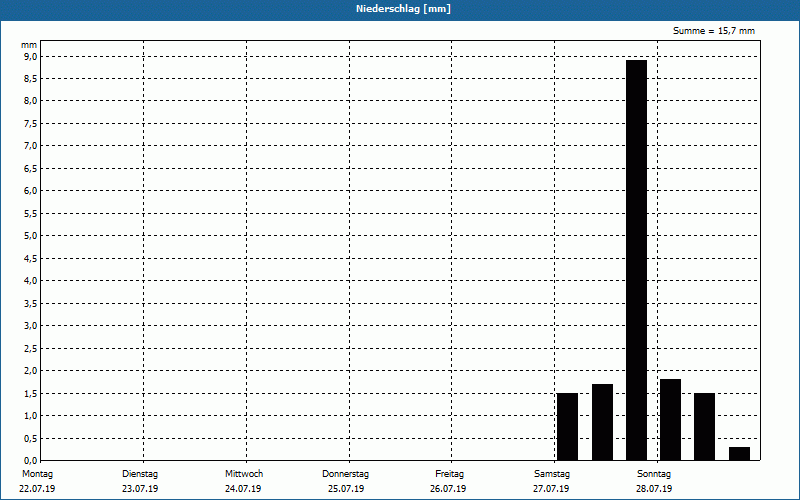Click the 0,0 axis value
The width and height of the screenshot is (800, 500).
(31, 460)
